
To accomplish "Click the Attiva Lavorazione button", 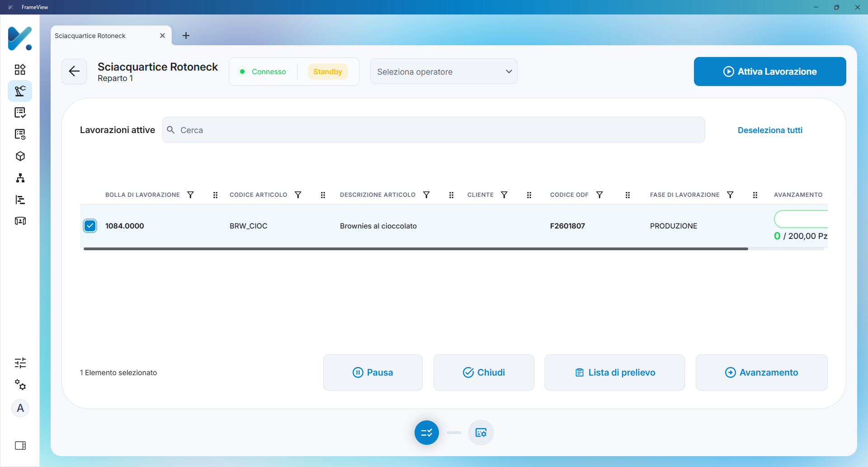I will 770,71.
